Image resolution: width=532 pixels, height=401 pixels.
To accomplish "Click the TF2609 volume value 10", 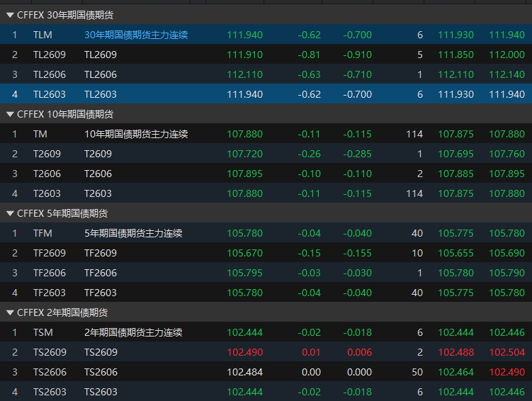I will 417,253.
